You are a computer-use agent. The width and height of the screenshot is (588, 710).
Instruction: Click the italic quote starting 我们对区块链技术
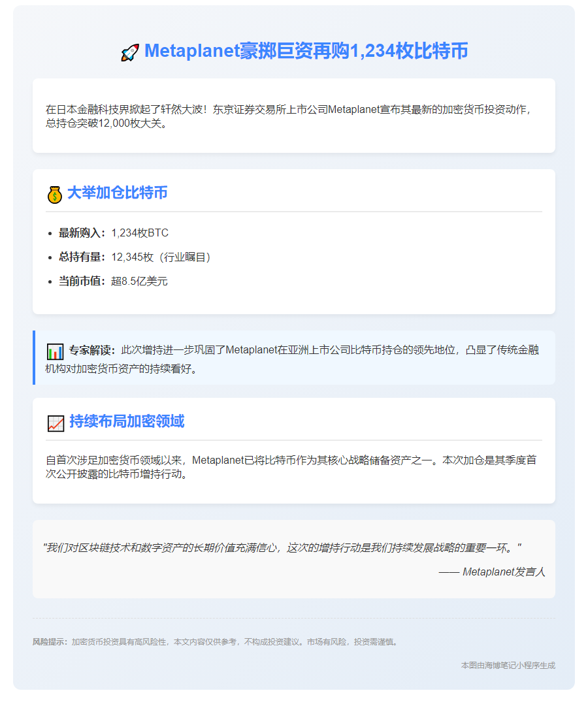click(x=282, y=548)
